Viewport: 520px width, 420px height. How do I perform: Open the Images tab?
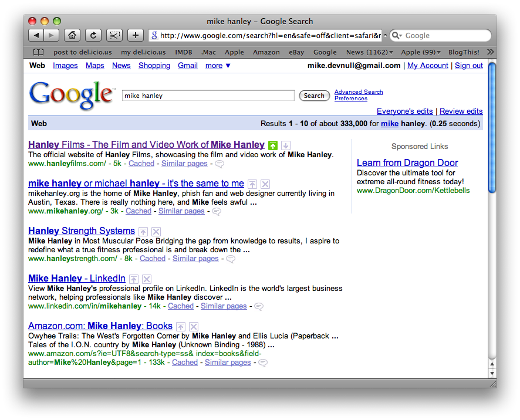[x=65, y=66]
